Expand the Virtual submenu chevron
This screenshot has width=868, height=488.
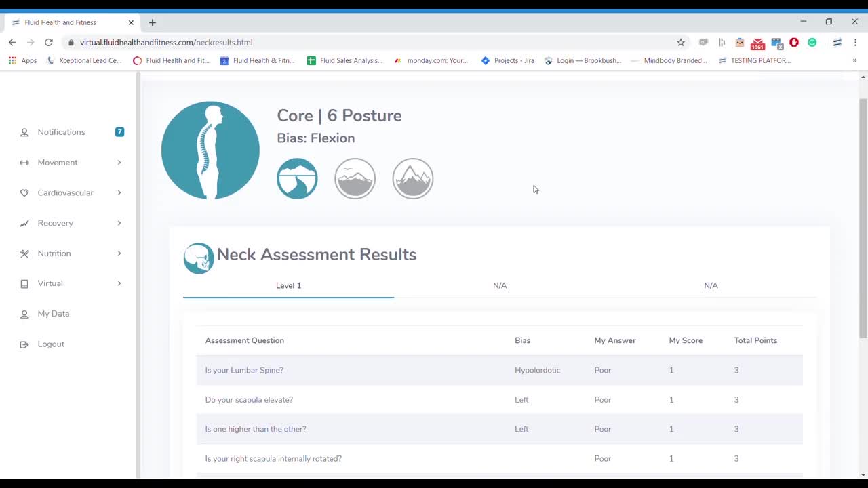(x=119, y=283)
